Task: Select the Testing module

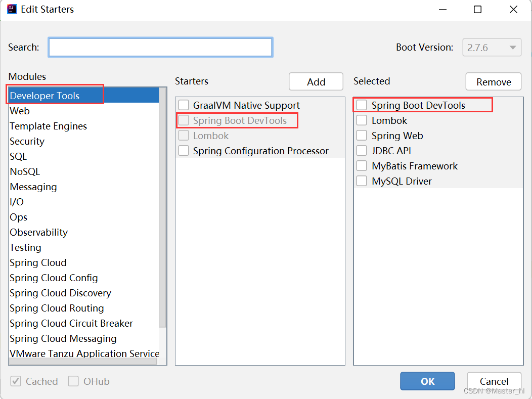Action: [83, 247]
